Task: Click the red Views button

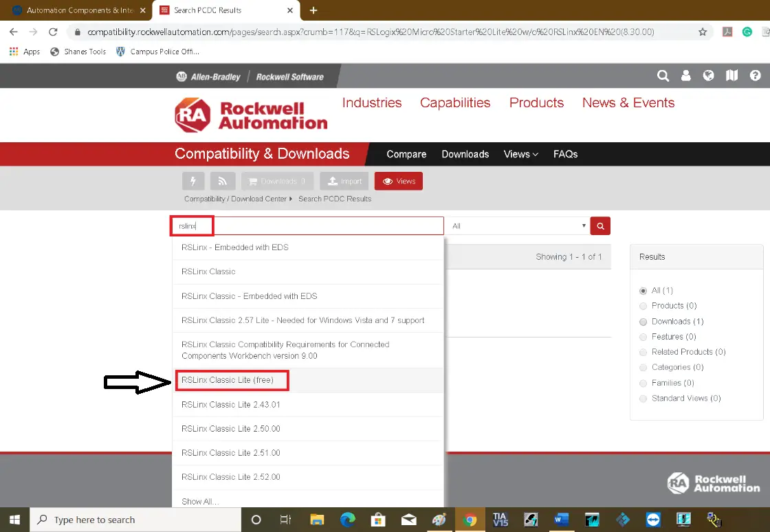Action: 398,181
